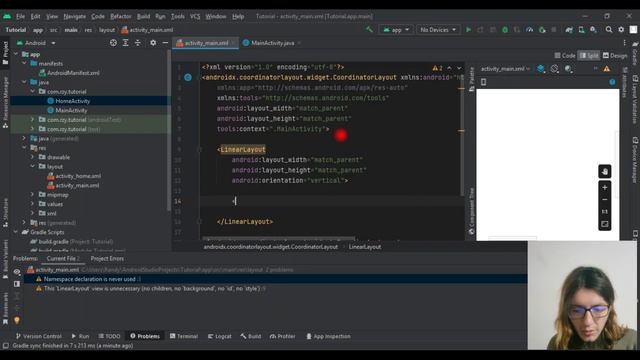Click the gutter class icon on line 2
The height and width of the screenshot is (360, 640).
click(x=188, y=77)
